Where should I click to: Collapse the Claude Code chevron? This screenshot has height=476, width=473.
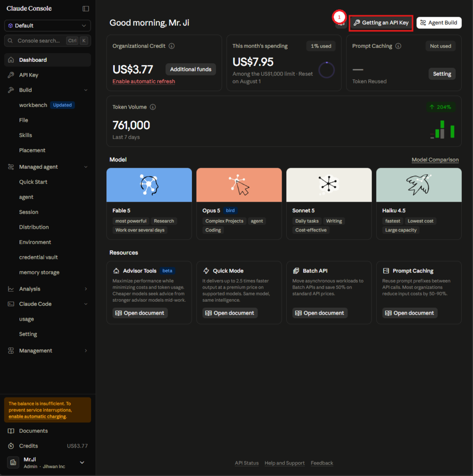pyautogui.click(x=85, y=304)
